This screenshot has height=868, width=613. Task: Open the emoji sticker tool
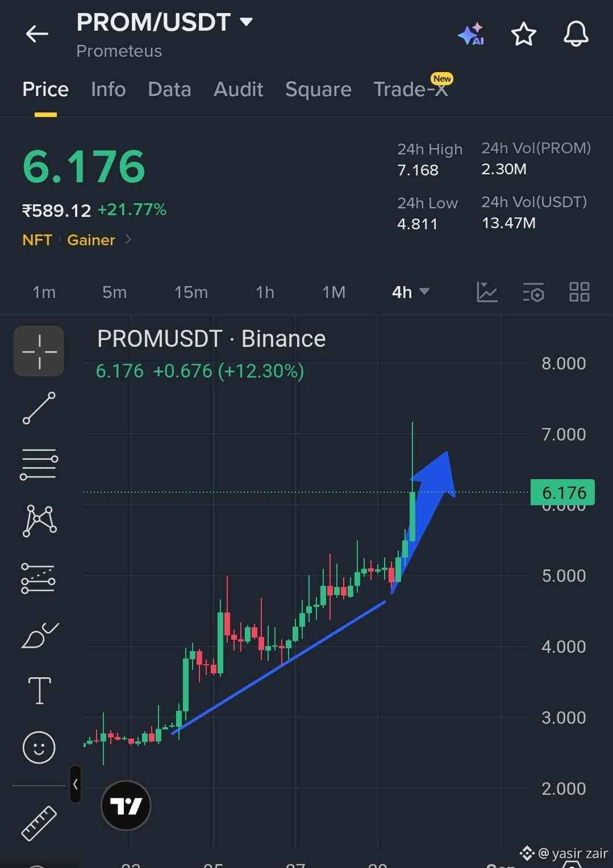click(39, 747)
